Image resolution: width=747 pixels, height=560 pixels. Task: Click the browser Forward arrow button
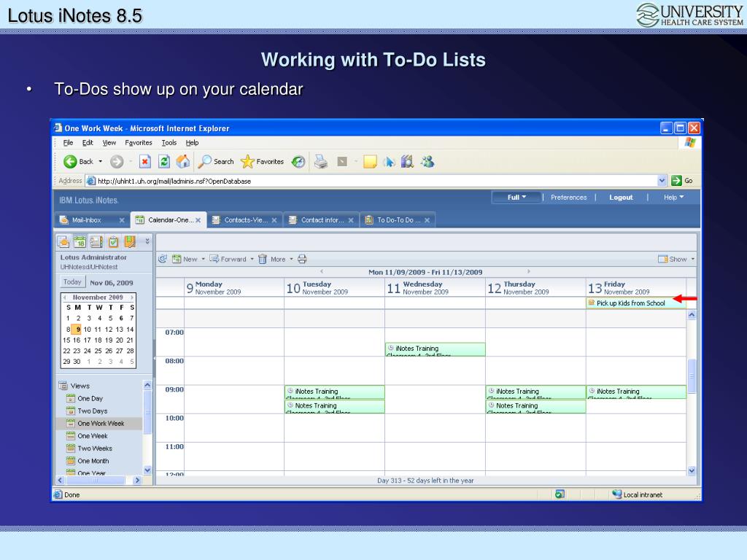pos(117,162)
